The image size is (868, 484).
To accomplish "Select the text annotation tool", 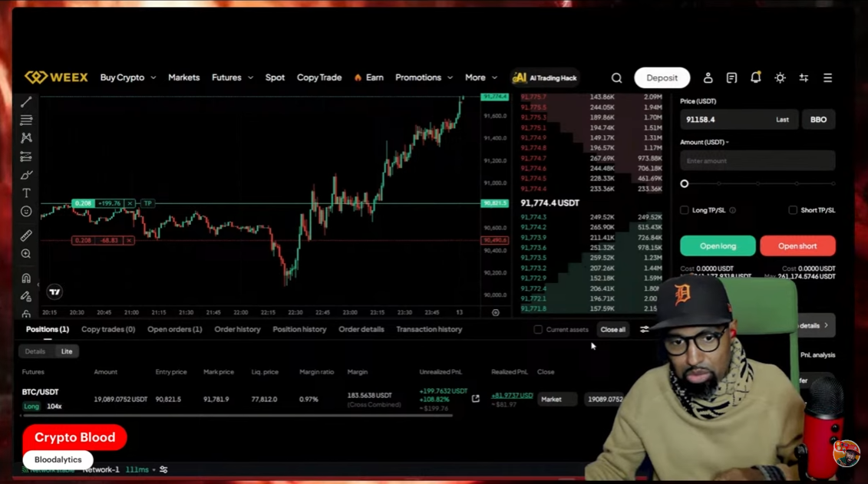I will pos(26,193).
